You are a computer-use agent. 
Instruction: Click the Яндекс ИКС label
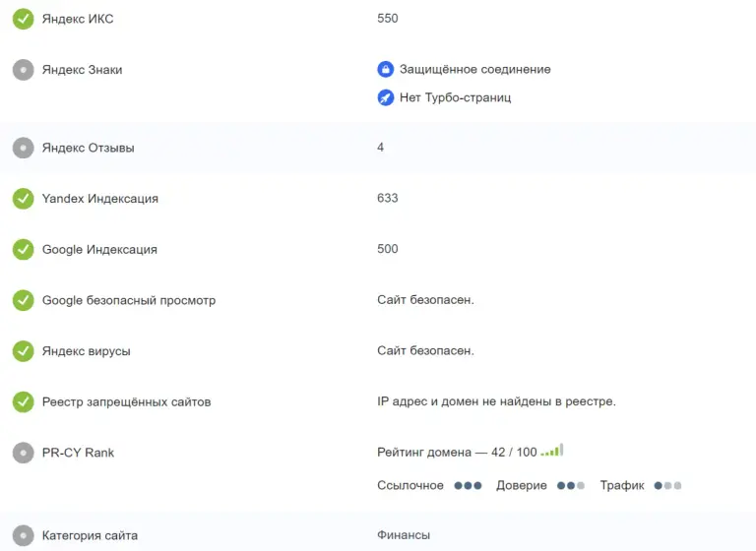pyautogui.click(x=78, y=19)
